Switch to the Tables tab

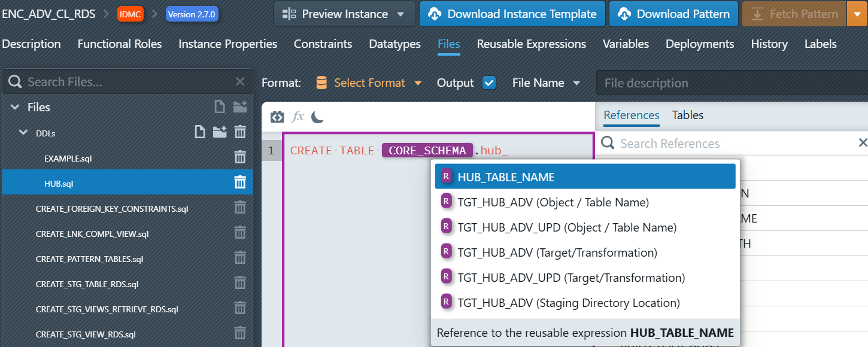tap(687, 115)
